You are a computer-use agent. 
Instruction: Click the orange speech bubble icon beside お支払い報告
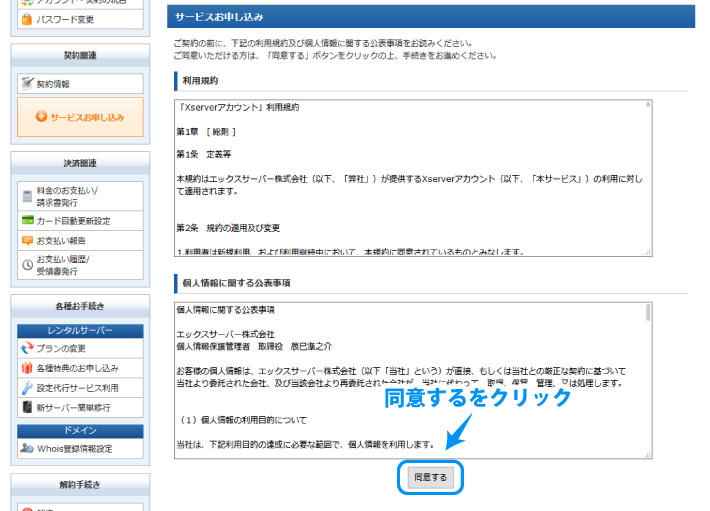[x=27, y=240]
